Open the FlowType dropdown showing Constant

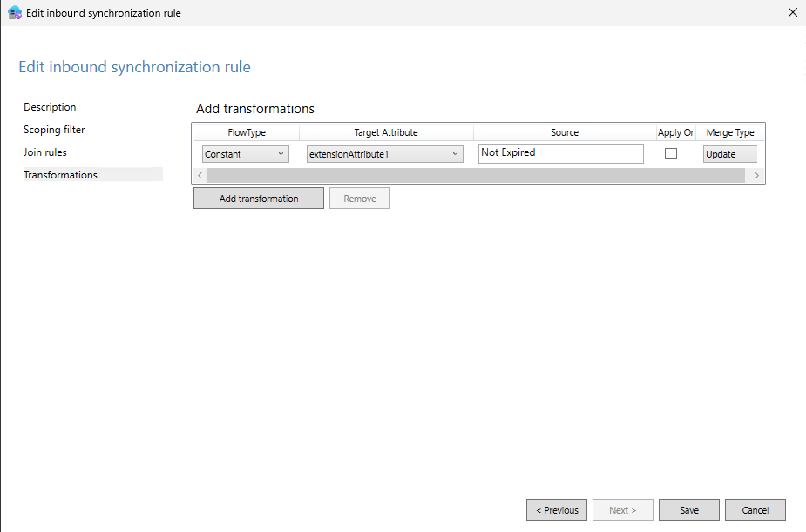click(245, 153)
